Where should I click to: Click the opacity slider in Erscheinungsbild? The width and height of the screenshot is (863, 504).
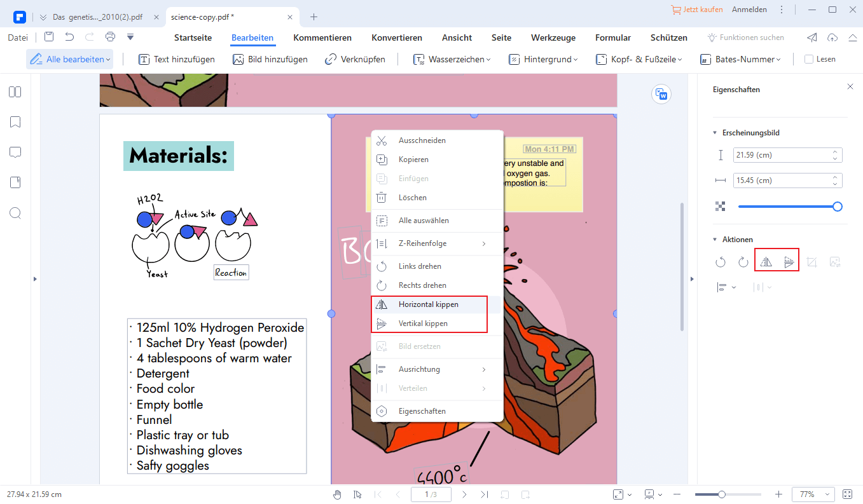click(x=789, y=206)
